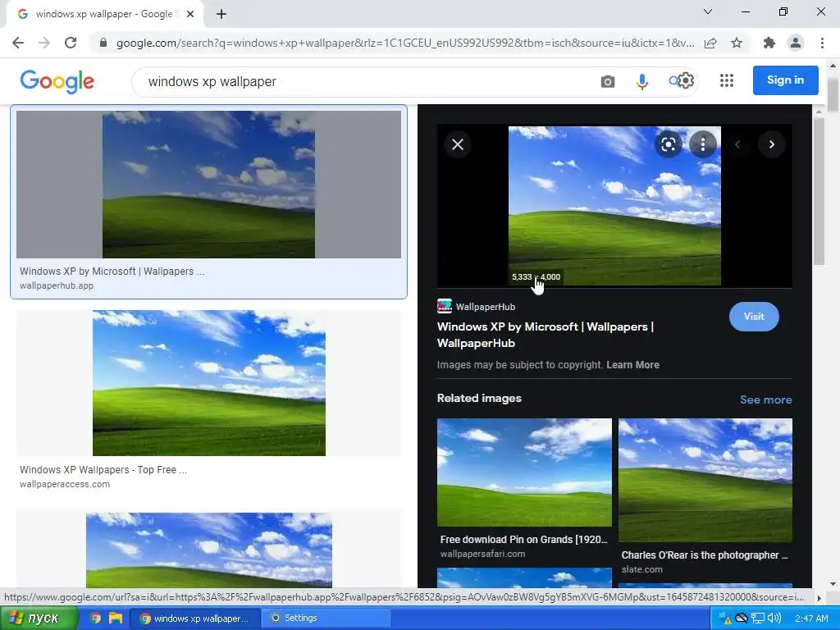The image size is (840, 630).
Task: Share this page from the address bar
Action: pos(710,43)
